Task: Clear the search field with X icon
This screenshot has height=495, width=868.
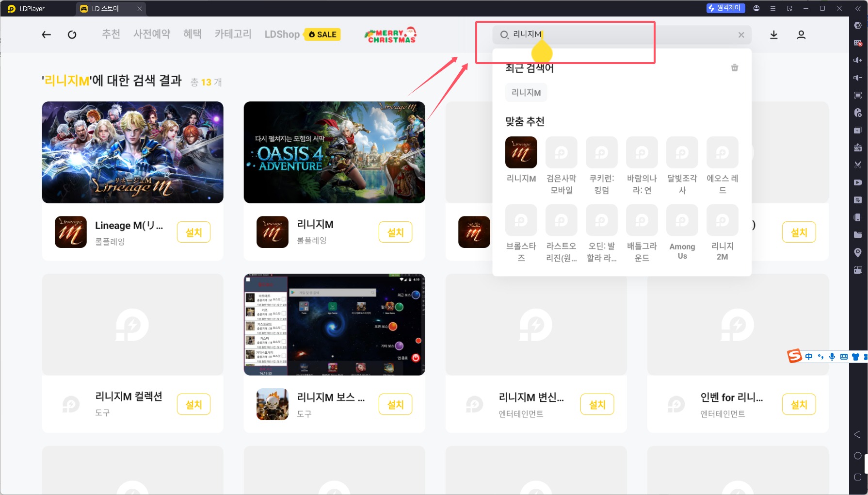Action: [x=741, y=35]
